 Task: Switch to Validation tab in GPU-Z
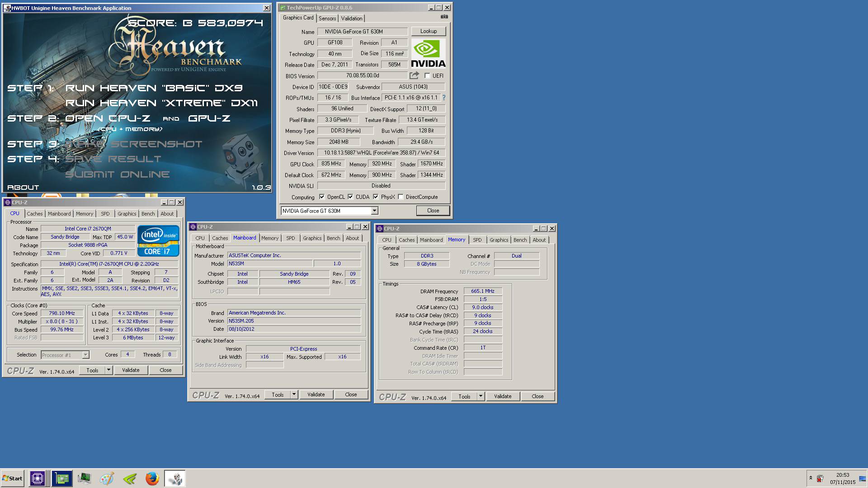point(351,19)
